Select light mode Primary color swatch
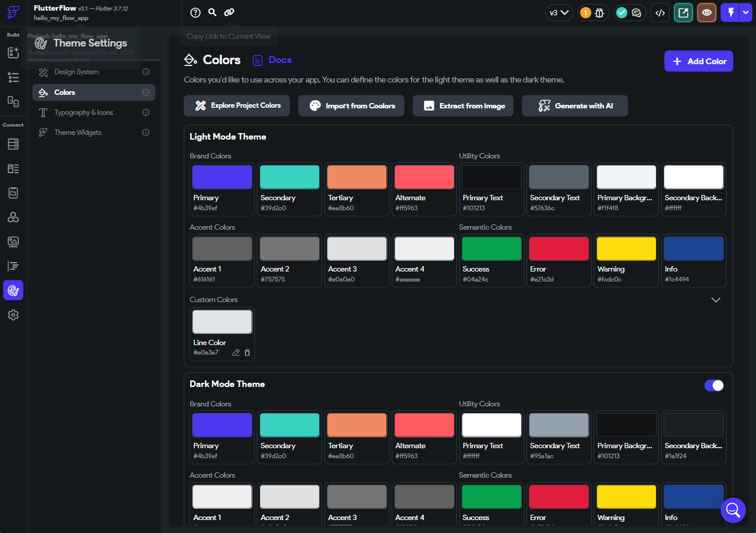The width and height of the screenshot is (756, 533). 222,177
